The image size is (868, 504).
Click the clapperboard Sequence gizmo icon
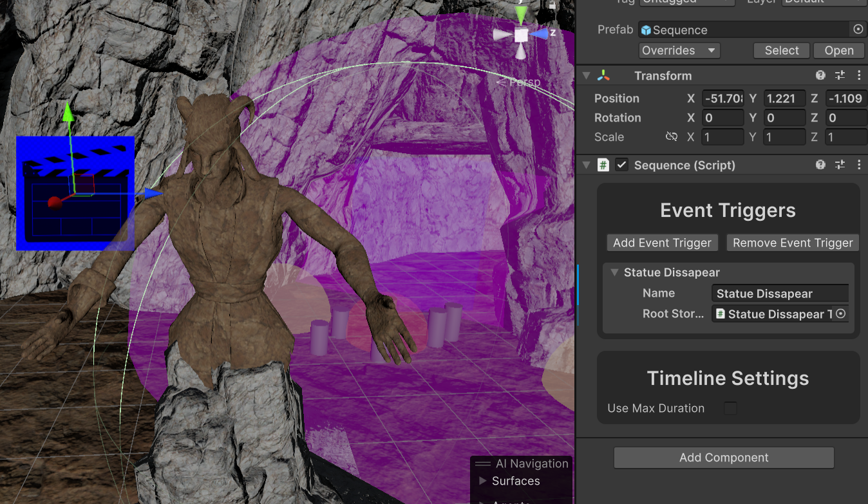coord(75,193)
